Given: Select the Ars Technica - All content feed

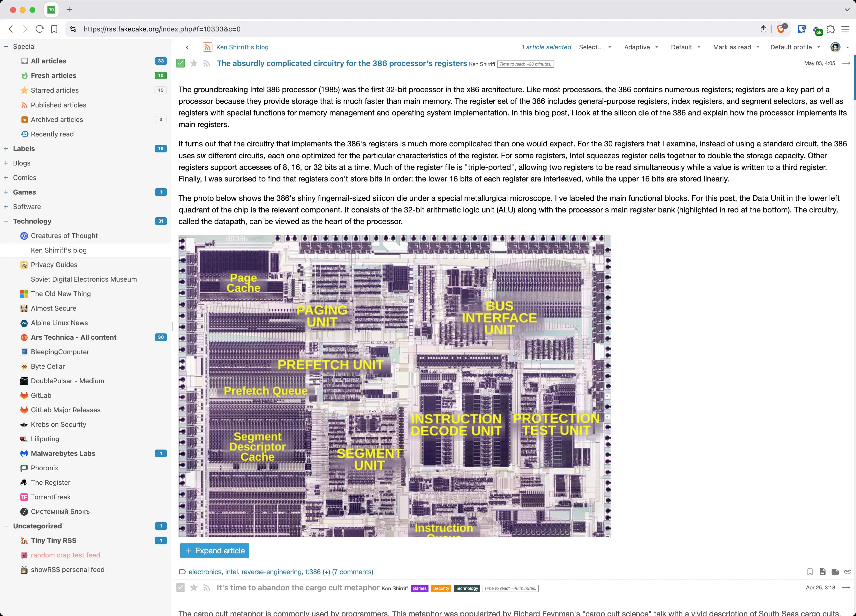Looking at the screenshot, I should coord(74,337).
